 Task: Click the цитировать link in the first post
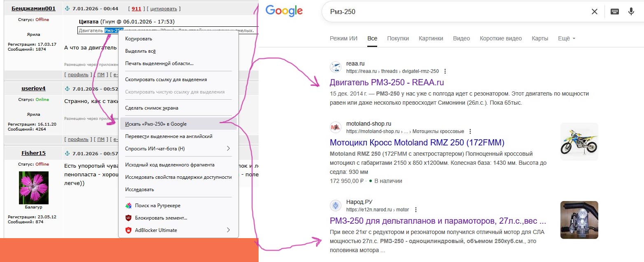[x=163, y=9]
